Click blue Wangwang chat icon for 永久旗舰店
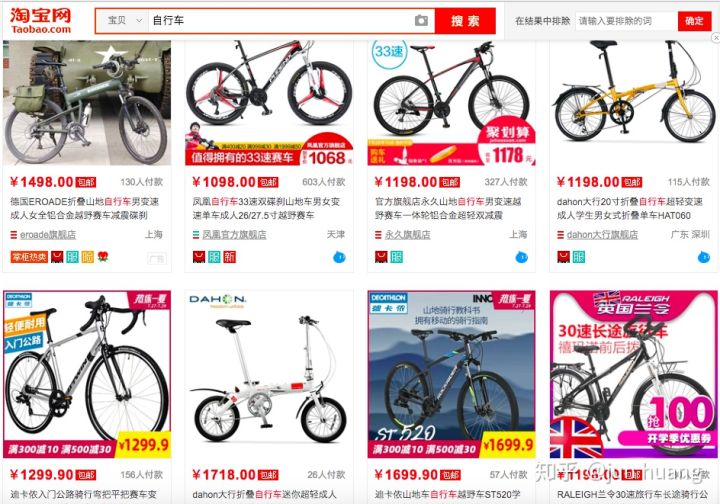This screenshot has width=720, height=504. pyautogui.click(x=521, y=258)
